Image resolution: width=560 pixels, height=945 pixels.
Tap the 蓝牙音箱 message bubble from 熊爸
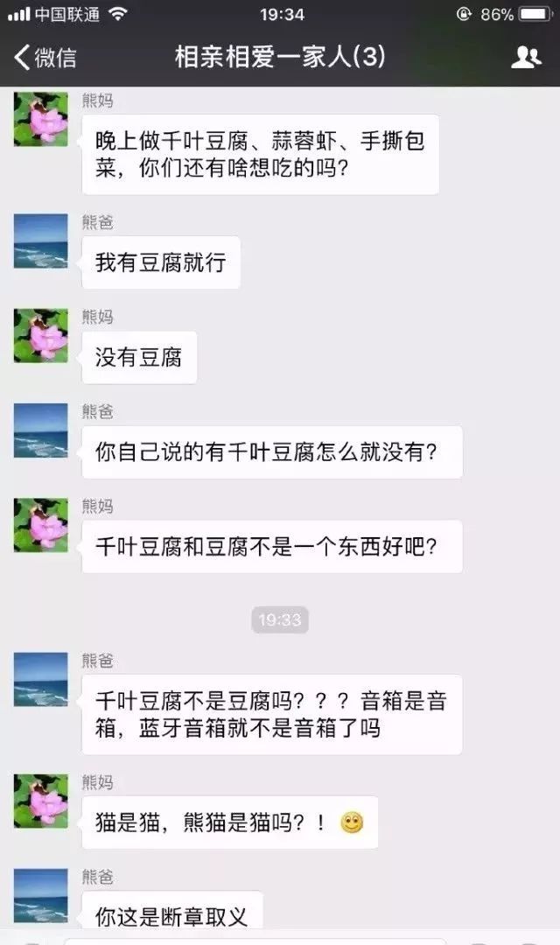pos(272,715)
